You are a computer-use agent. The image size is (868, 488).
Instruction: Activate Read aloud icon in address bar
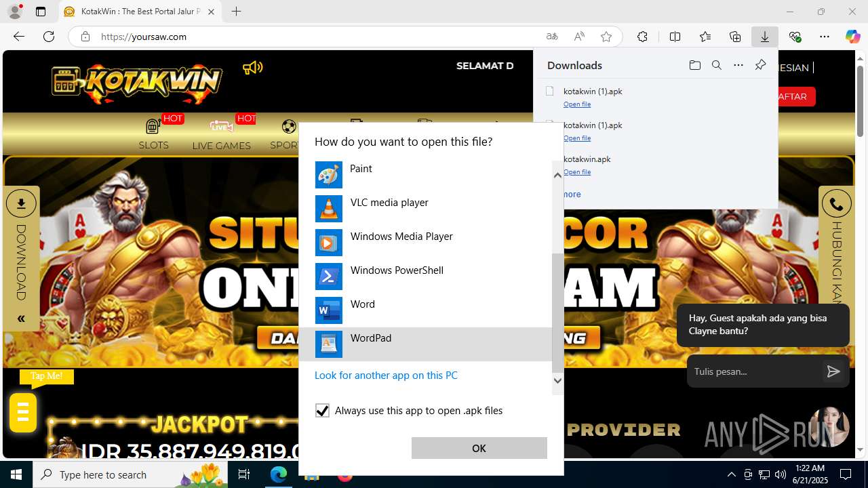pyautogui.click(x=579, y=37)
